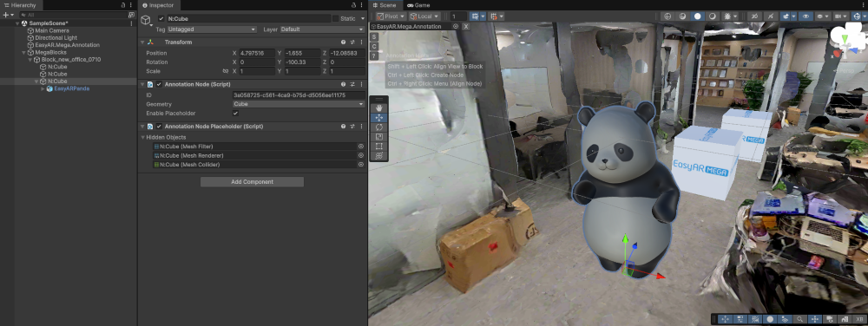The height and width of the screenshot is (326, 868).
Task: Collapse the Block_new_office_0710 tree node
Action: tap(30, 60)
